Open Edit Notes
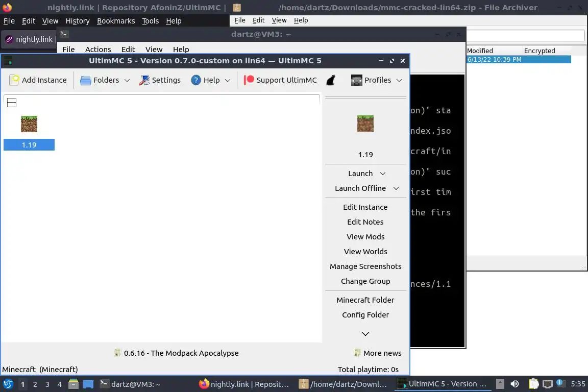The image size is (588, 392). click(365, 222)
